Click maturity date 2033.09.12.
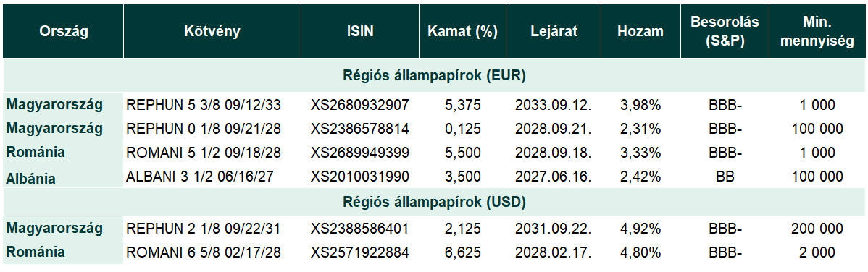This screenshot has height=272, width=868. [553, 105]
